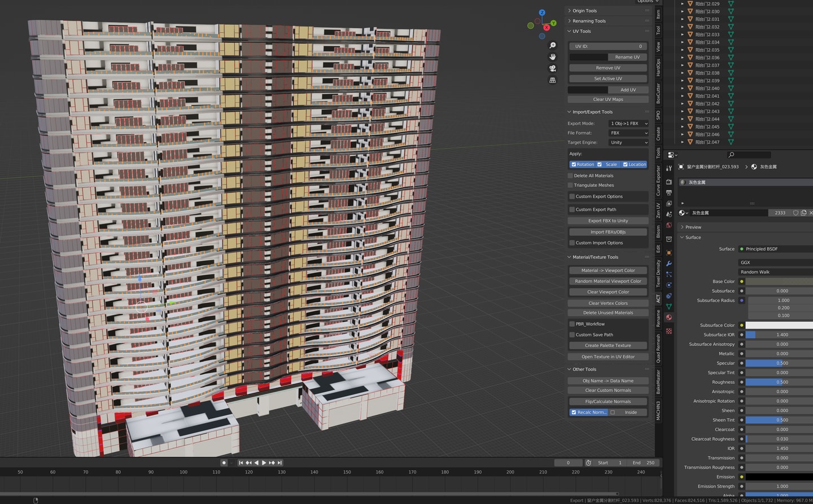Duplicate material with the new copy icon
Screen dimensions: 813x504
803,213
